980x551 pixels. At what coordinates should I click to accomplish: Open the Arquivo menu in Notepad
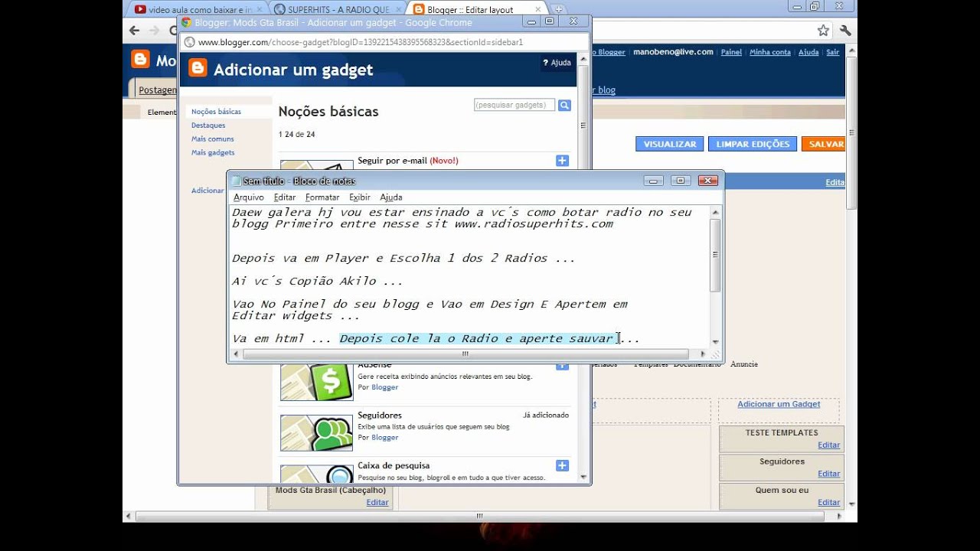[x=249, y=197]
